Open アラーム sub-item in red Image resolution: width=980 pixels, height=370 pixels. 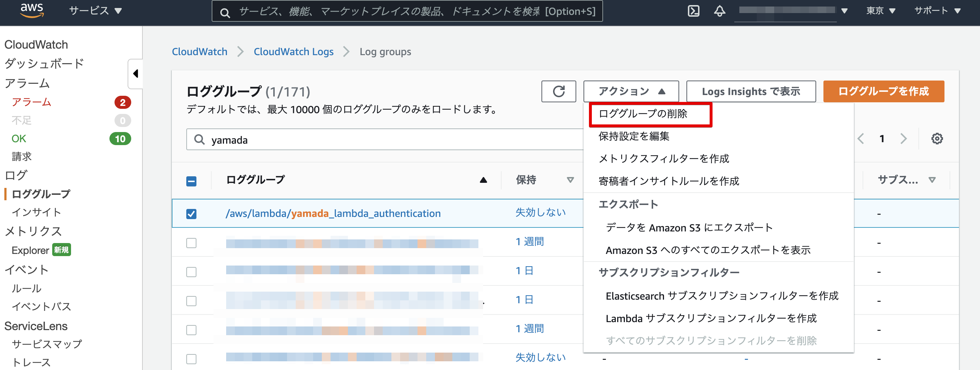(x=31, y=102)
